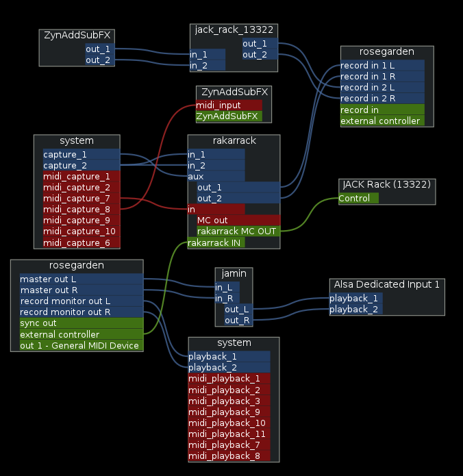Select 'rakarrack IN' green port
Viewport: 463px width, 476px height.
(216, 242)
